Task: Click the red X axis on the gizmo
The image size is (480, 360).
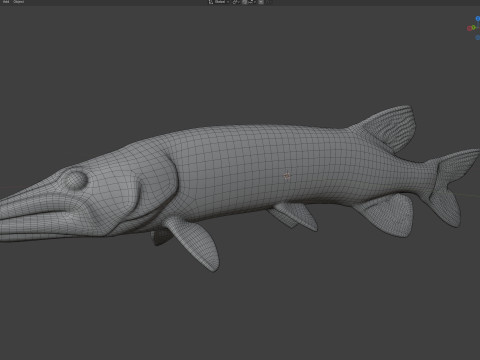Action: tap(469, 28)
